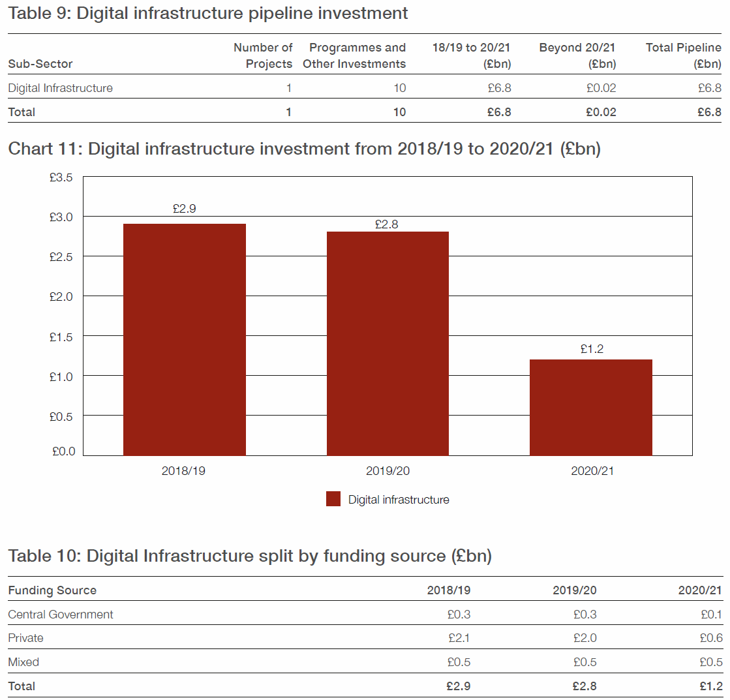The height and width of the screenshot is (700, 730).
Task: Click the 2018/19 bar in the chart
Action: coord(184,339)
